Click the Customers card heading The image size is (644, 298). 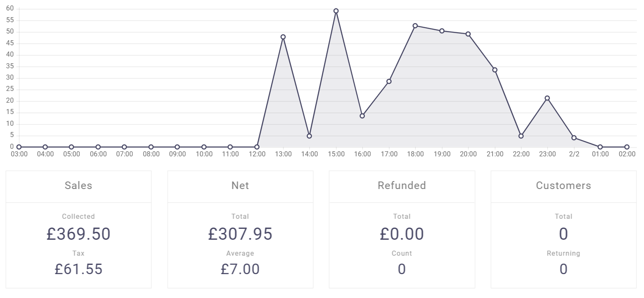click(x=563, y=186)
